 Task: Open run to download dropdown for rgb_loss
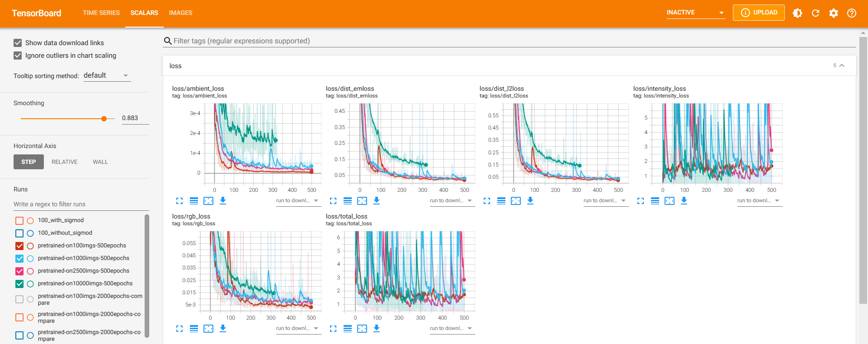coord(298,329)
